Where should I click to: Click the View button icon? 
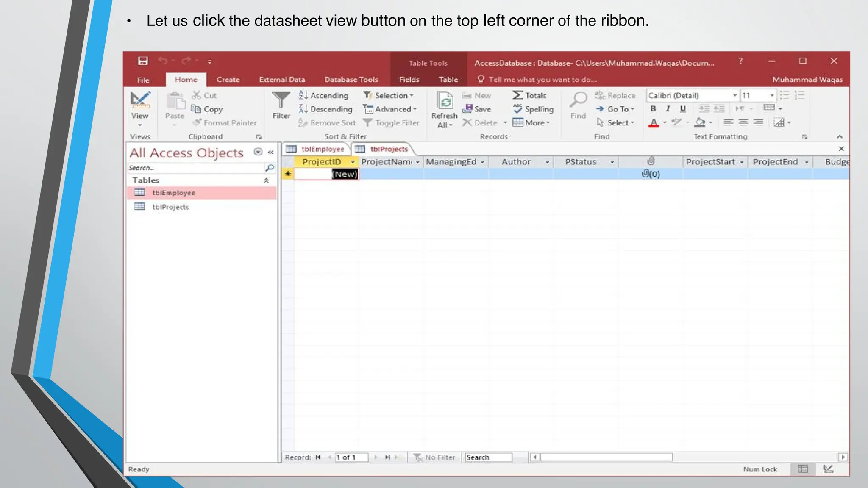[x=140, y=100]
